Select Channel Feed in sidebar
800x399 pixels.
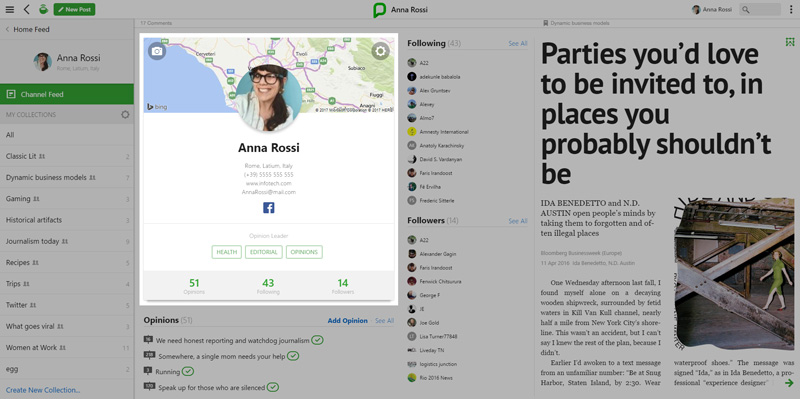pyautogui.click(x=67, y=94)
